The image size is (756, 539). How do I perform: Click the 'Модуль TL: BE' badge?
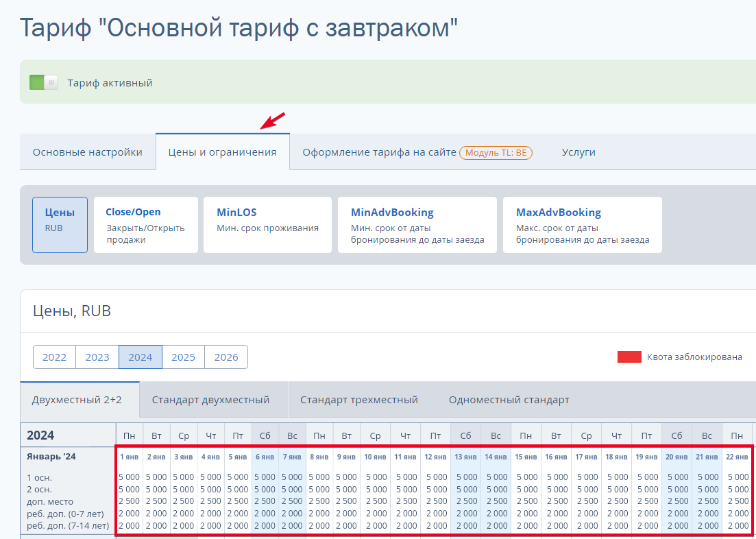496,153
